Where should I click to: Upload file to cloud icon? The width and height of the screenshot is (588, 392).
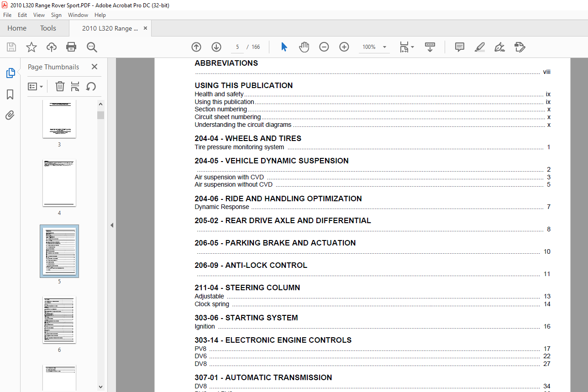(52, 47)
